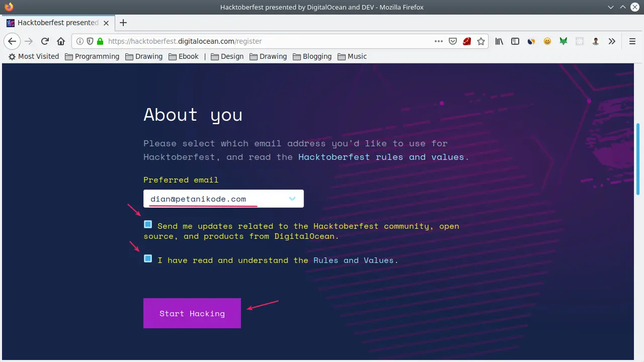Click the green fox extension icon

pyautogui.click(x=563, y=41)
